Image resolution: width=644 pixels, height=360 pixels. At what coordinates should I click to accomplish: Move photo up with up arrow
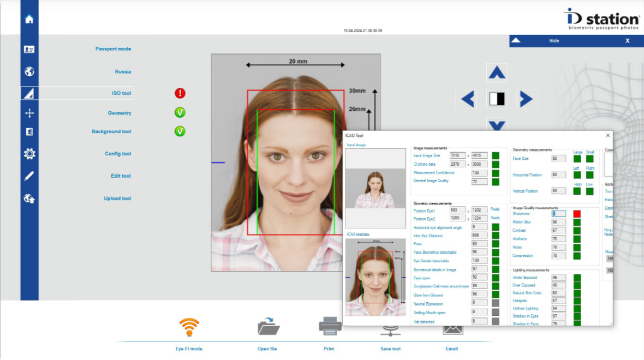[496, 72]
